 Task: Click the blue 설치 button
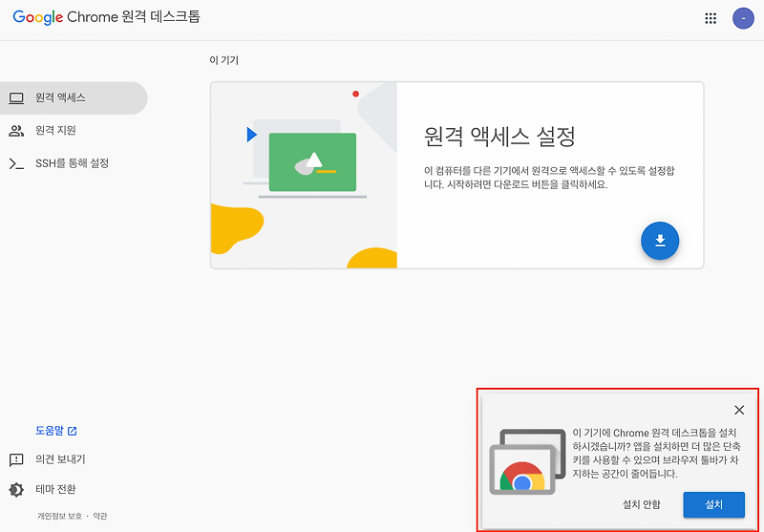tap(713, 504)
